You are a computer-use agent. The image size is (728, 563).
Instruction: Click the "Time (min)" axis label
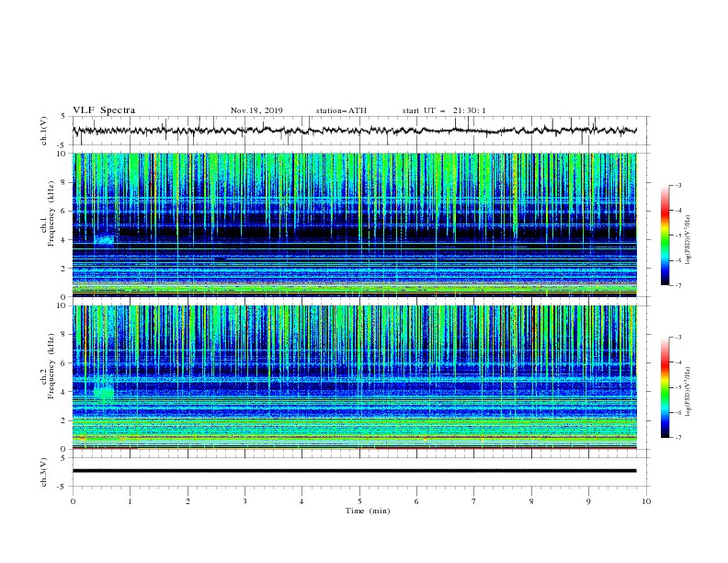pyautogui.click(x=368, y=511)
